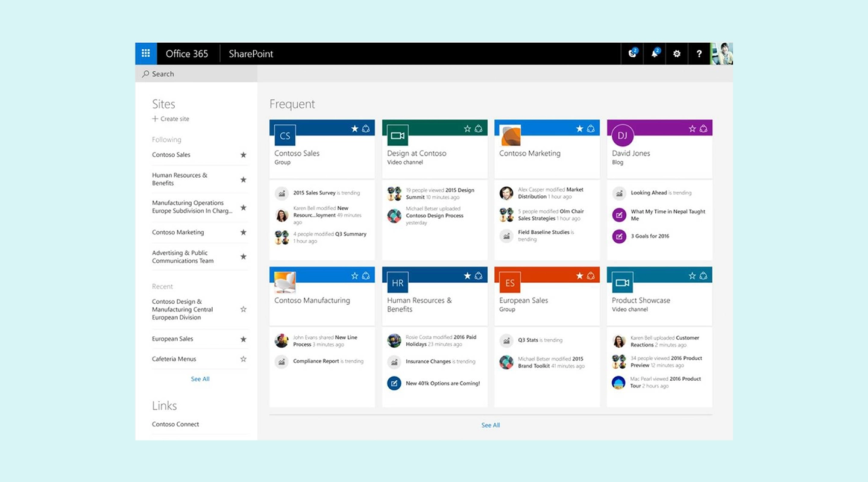The height and width of the screenshot is (482, 868).
Task: Click share icon on Contoso Manufacturing card
Action: [365, 275]
